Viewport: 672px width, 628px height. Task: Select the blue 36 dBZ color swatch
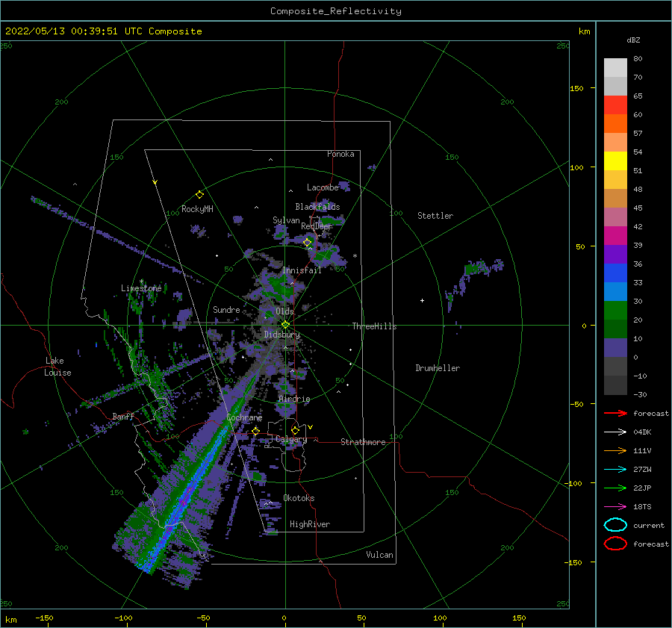point(615,273)
